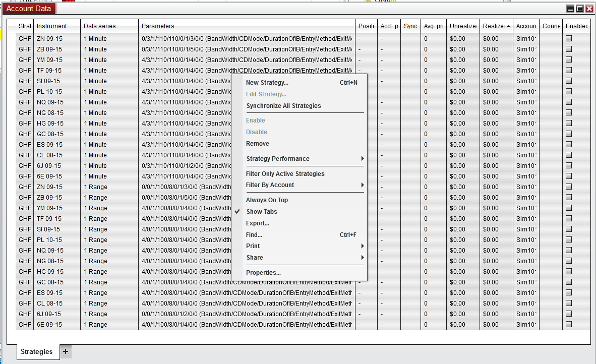Click the Sync column header
Image resolution: width=596 pixels, height=364 pixels.
(x=410, y=26)
